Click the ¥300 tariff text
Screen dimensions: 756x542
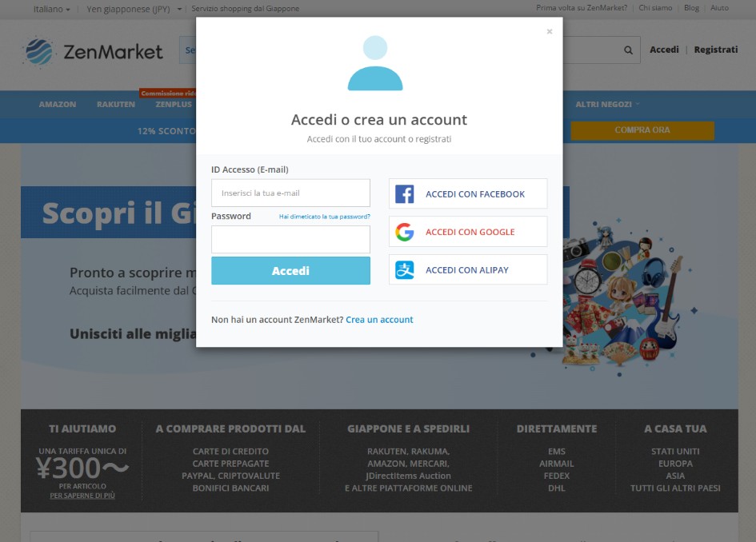(x=82, y=468)
